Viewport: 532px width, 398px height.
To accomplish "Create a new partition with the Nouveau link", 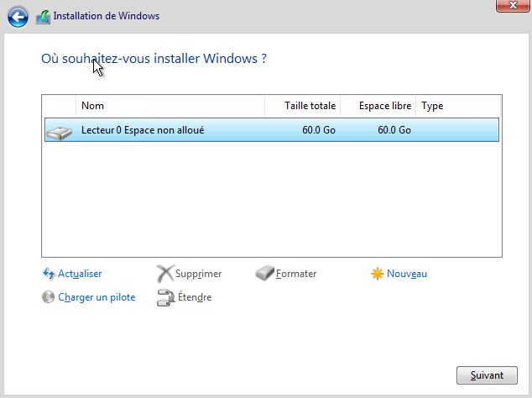I will point(407,274).
